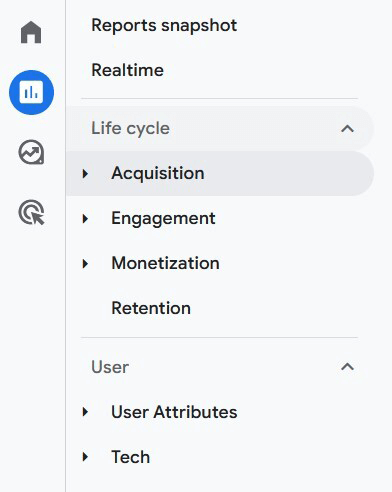Open the Home icon in the sidebar
Image resolution: width=392 pixels, height=492 pixels.
pos(31,32)
